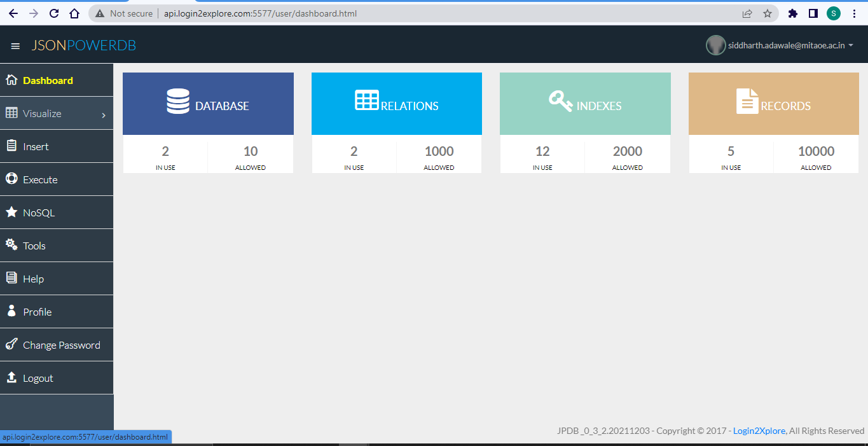Open the Chrome three-dot menu
The image size is (868, 446).
point(854,13)
